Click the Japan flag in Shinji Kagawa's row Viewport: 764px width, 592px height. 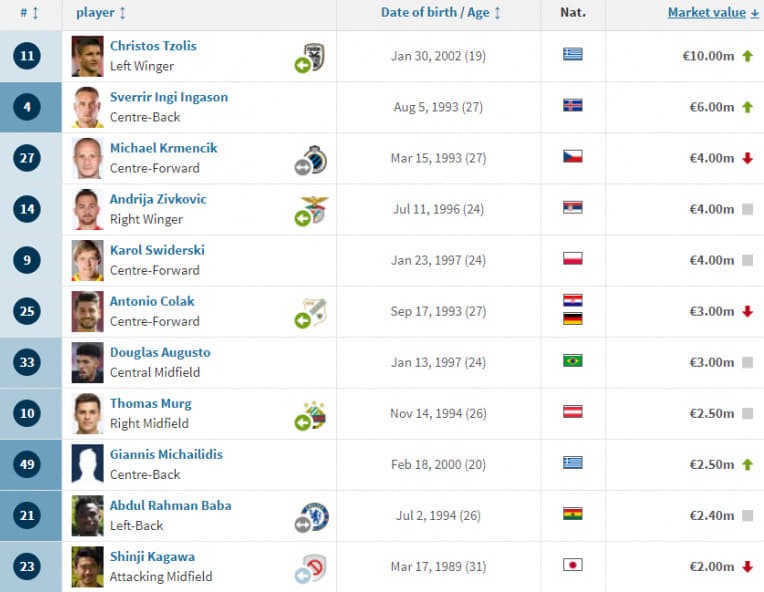pyautogui.click(x=572, y=566)
